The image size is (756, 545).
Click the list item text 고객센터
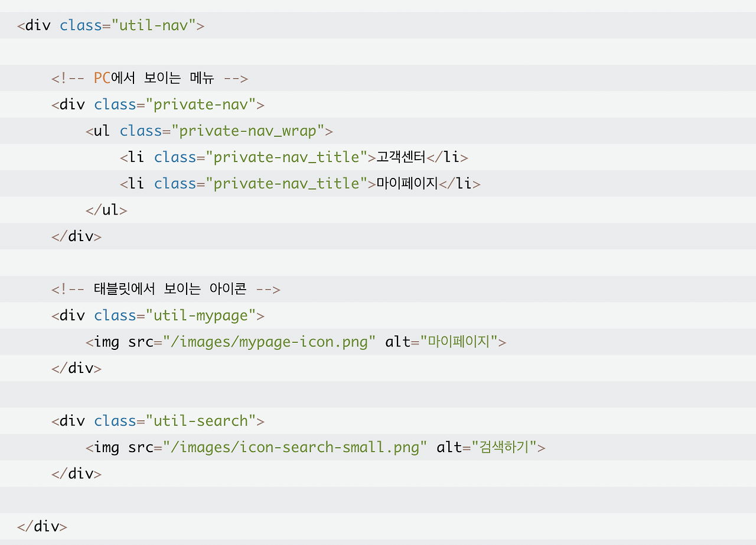coord(401,158)
